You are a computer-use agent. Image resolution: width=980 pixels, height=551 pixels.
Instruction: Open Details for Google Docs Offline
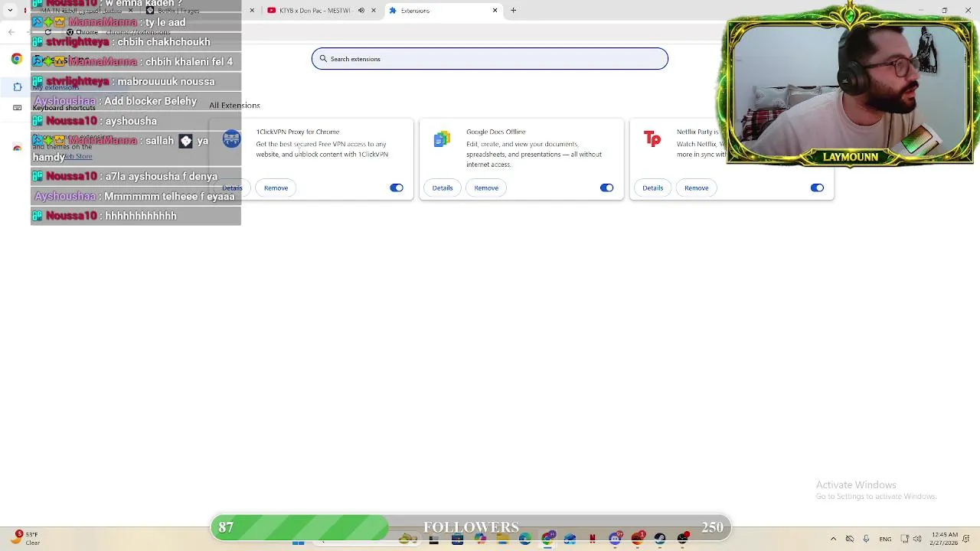click(x=443, y=187)
